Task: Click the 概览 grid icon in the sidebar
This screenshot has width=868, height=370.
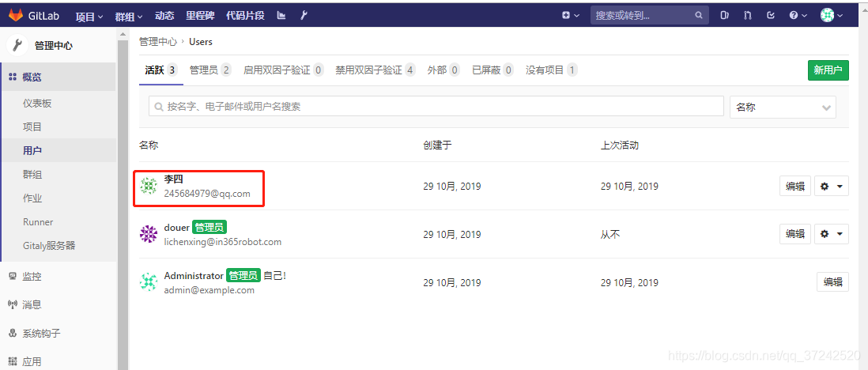Action: [x=13, y=77]
